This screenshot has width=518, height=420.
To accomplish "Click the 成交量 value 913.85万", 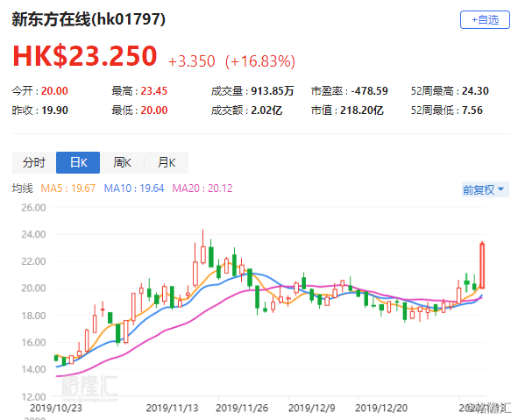I will click(273, 91).
